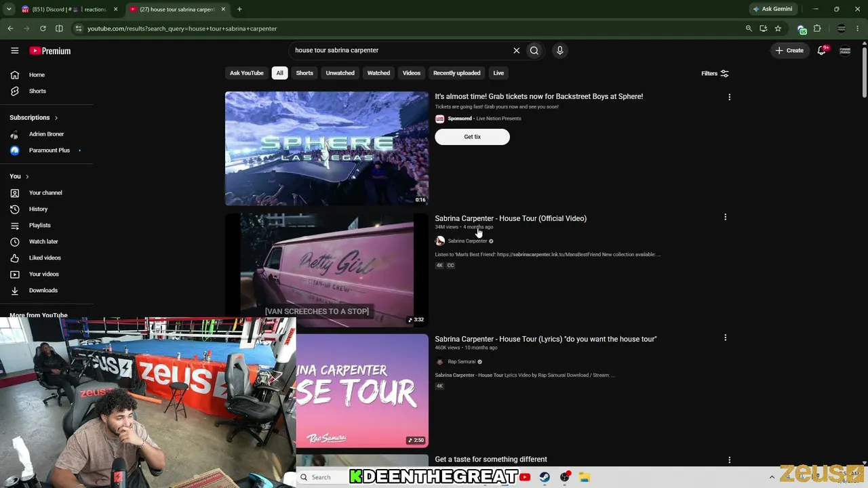Close the YouTube house tour tab
The image size is (868, 488).
pos(224,9)
